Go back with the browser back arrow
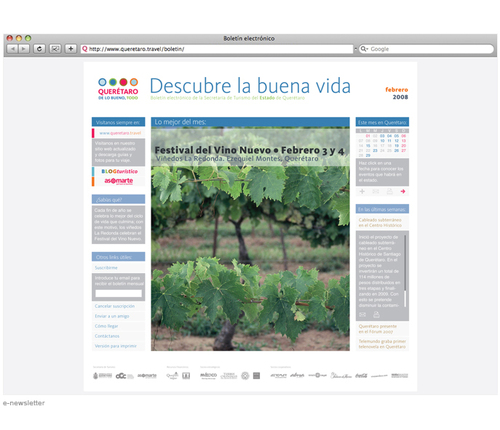 [x=12, y=49]
